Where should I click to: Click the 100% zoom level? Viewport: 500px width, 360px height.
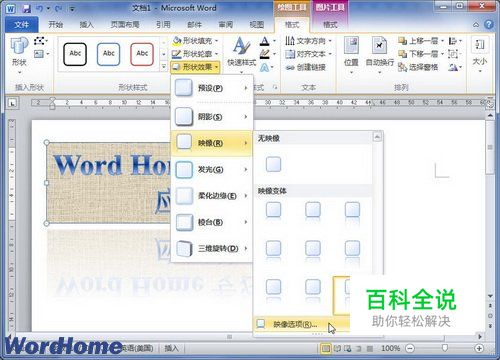pos(391,348)
